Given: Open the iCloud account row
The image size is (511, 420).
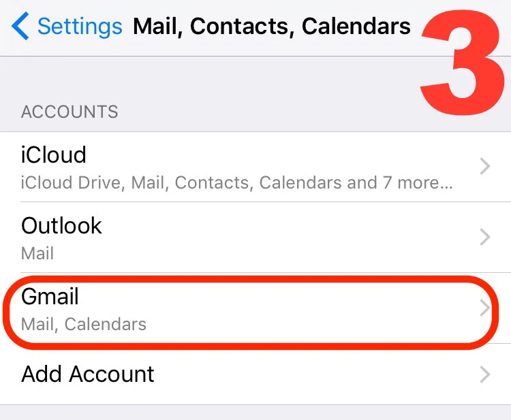Looking at the screenshot, I should (x=255, y=167).
